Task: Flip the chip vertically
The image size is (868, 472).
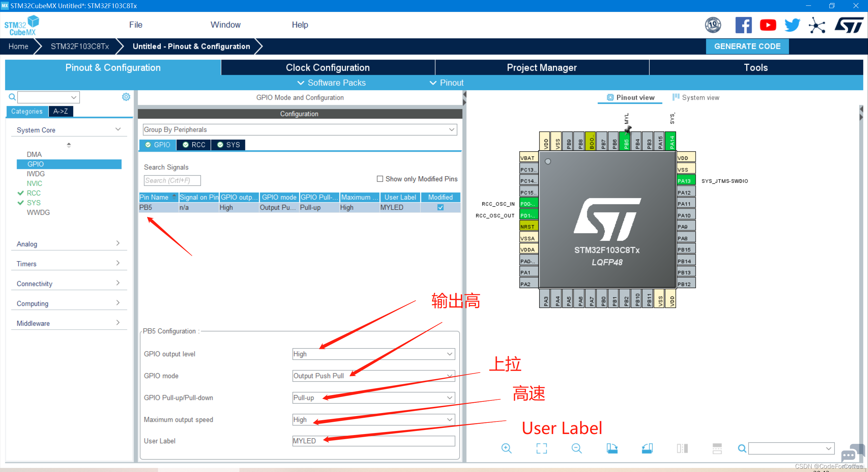Action: pos(717,448)
